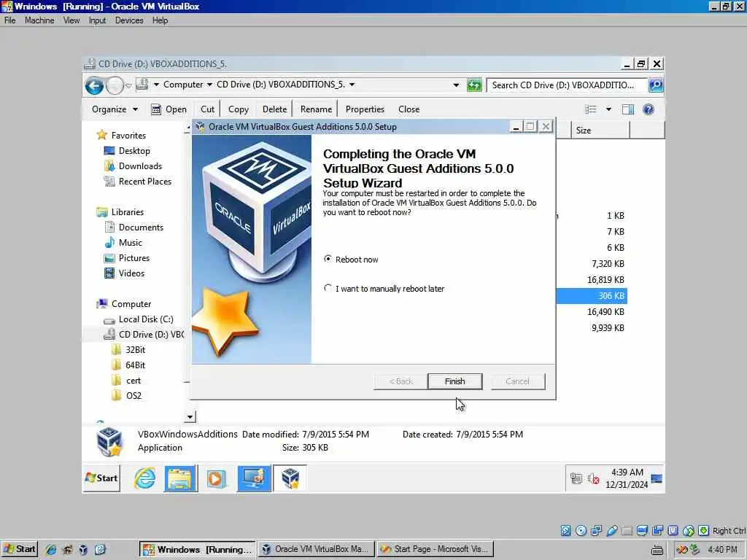Viewport: 747px width, 560px height.
Task: Select the Reboot now radio option
Action: click(x=351, y=259)
